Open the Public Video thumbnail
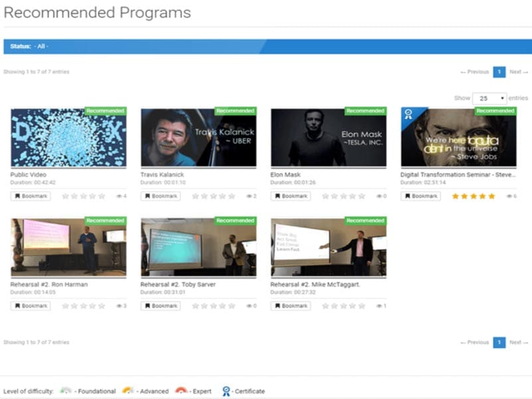The width and height of the screenshot is (532, 399). [68, 138]
